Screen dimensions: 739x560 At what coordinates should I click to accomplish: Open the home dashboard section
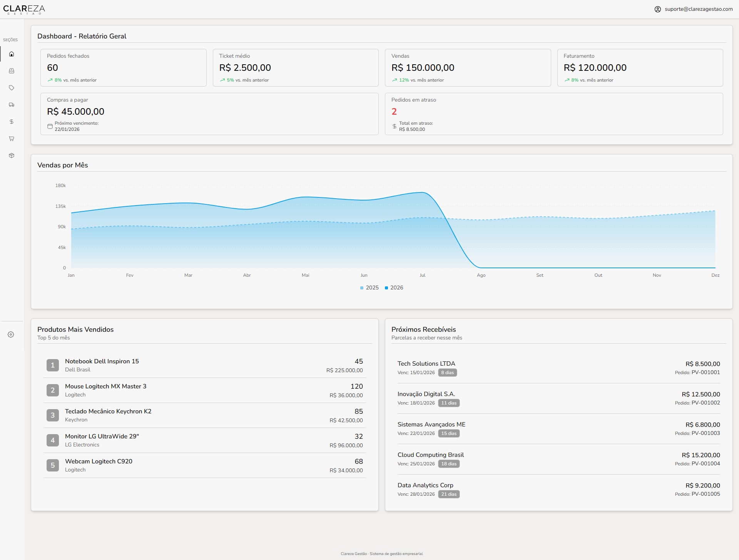pos(12,54)
